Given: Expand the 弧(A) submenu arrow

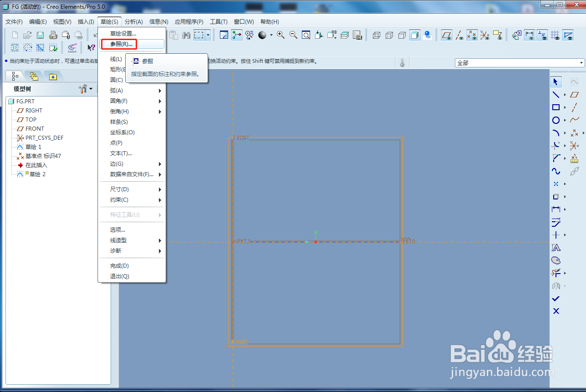Looking at the screenshot, I should coord(160,91).
